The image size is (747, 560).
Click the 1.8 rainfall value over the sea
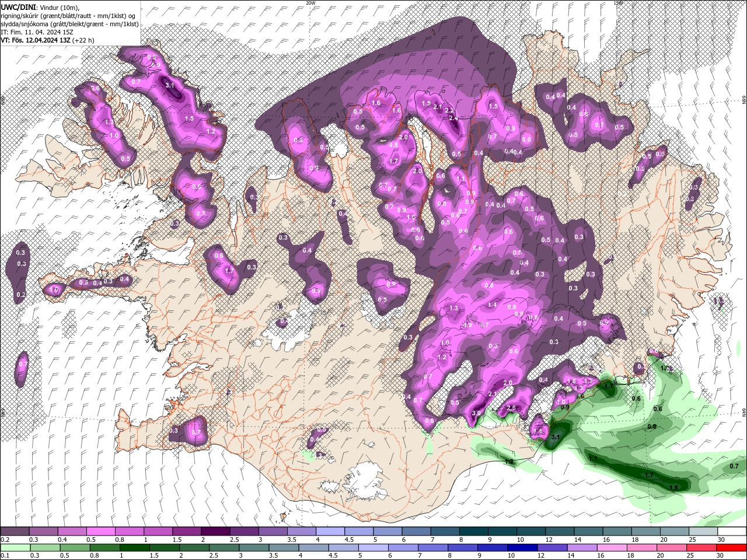673,488
